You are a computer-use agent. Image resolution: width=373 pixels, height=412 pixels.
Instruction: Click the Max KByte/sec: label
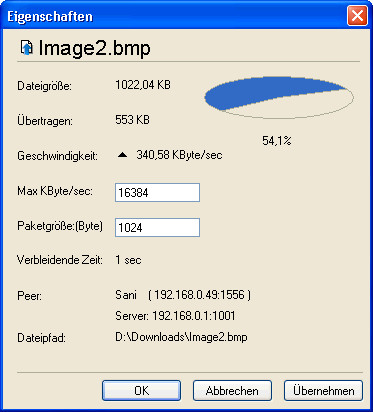[55, 191]
